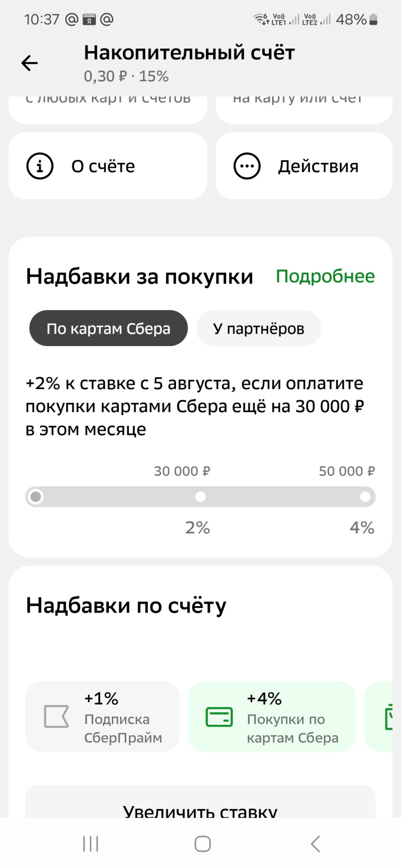Tap the 50 000 ₽ progress bar marker
Viewport: 401px width, 868px height.
coord(365,497)
